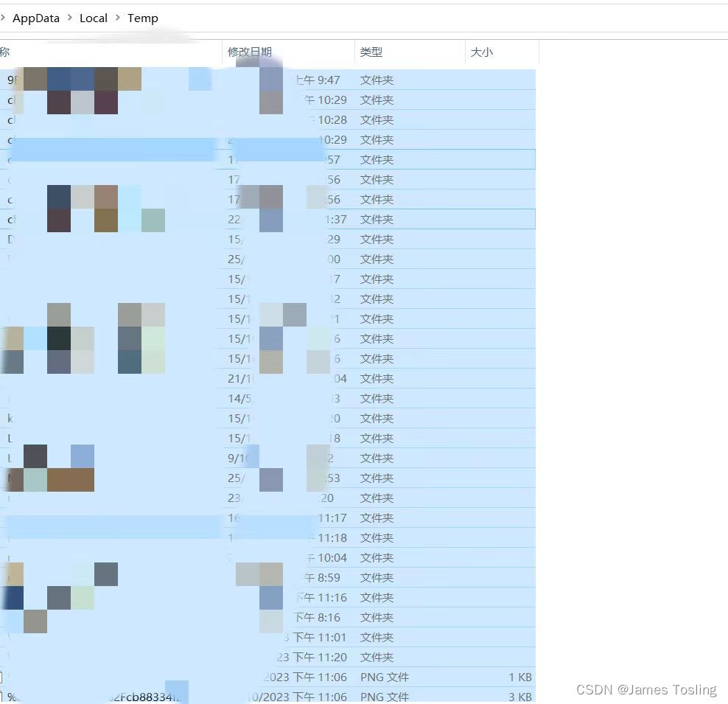
Task: Open the AppData breadcrumb segment
Action: (36, 18)
